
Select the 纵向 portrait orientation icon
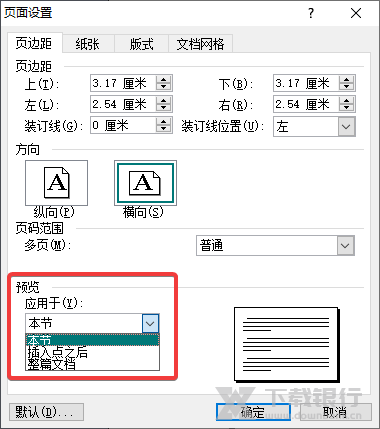56,183
